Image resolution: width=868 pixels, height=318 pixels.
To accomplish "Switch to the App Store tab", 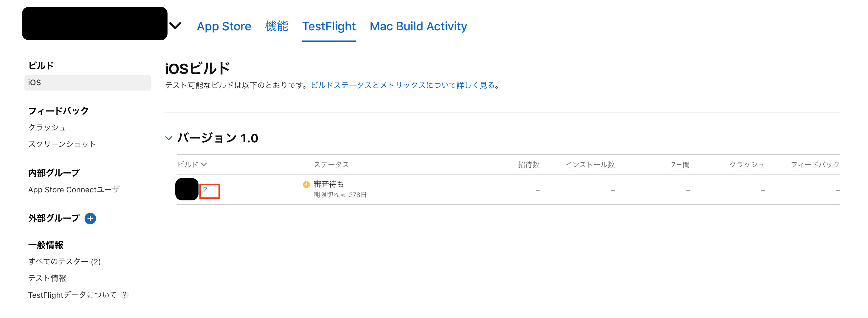I will [224, 26].
